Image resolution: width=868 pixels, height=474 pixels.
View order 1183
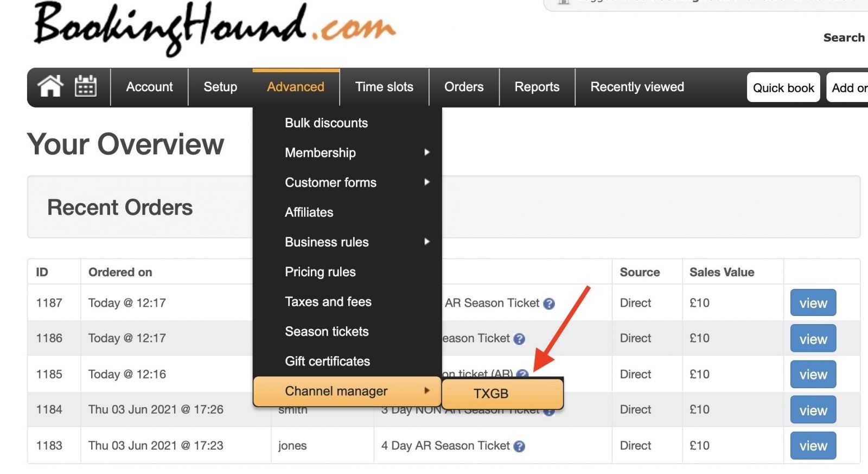tap(813, 446)
